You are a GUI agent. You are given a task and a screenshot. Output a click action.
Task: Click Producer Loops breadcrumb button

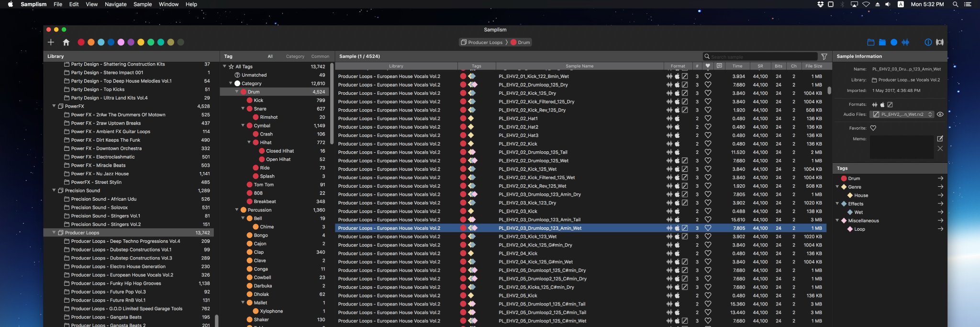point(481,43)
